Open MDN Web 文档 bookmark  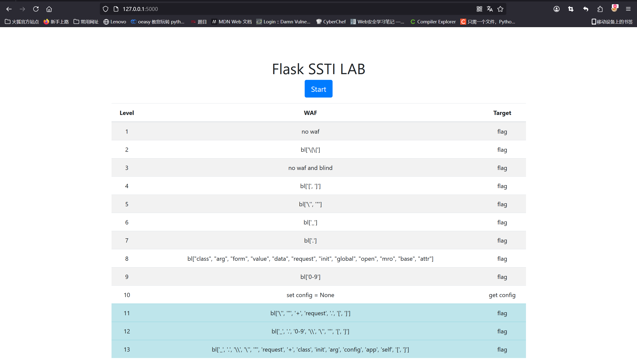pyautogui.click(x=232, y=22)
